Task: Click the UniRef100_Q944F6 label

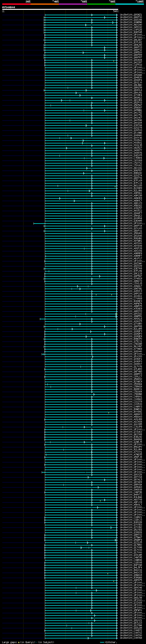Action: 131,80
